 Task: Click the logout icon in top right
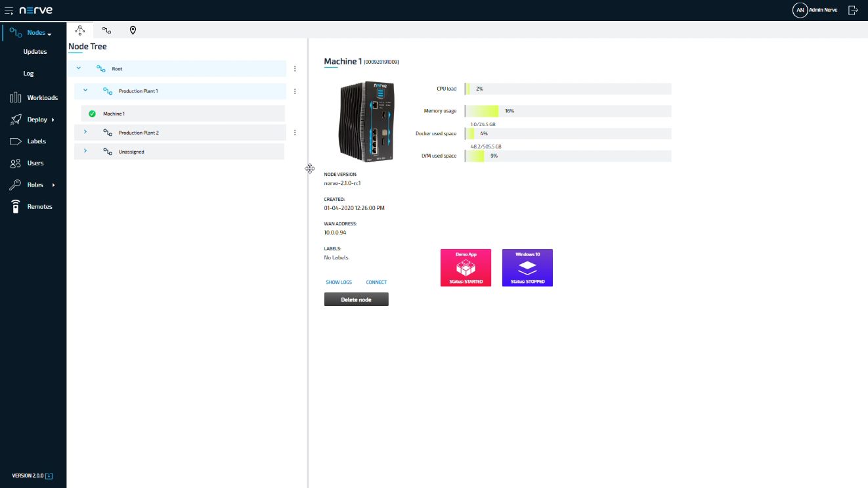[x=854, y=10]
